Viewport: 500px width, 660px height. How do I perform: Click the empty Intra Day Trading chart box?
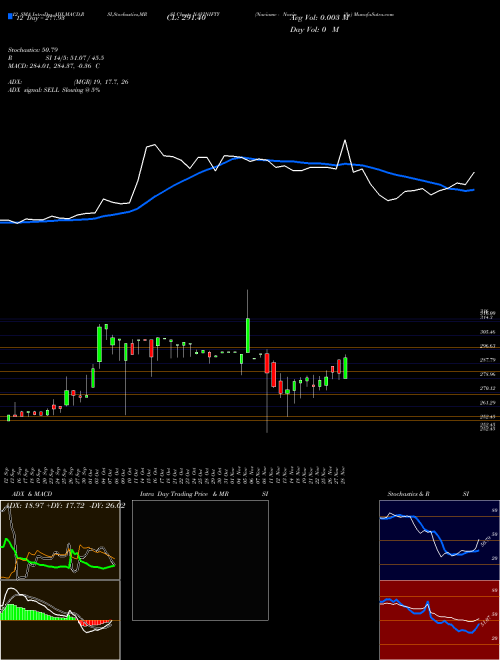[200, 560]
